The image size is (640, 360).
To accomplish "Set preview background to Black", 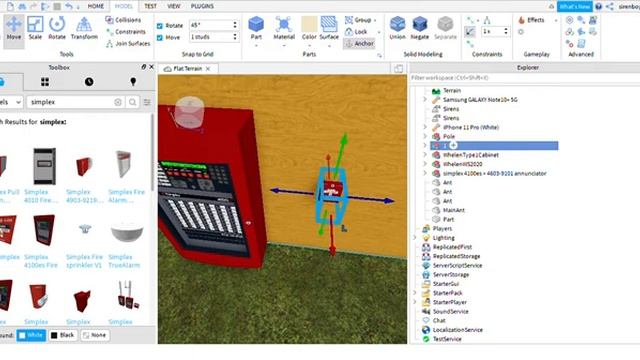I will pos(63,335).
